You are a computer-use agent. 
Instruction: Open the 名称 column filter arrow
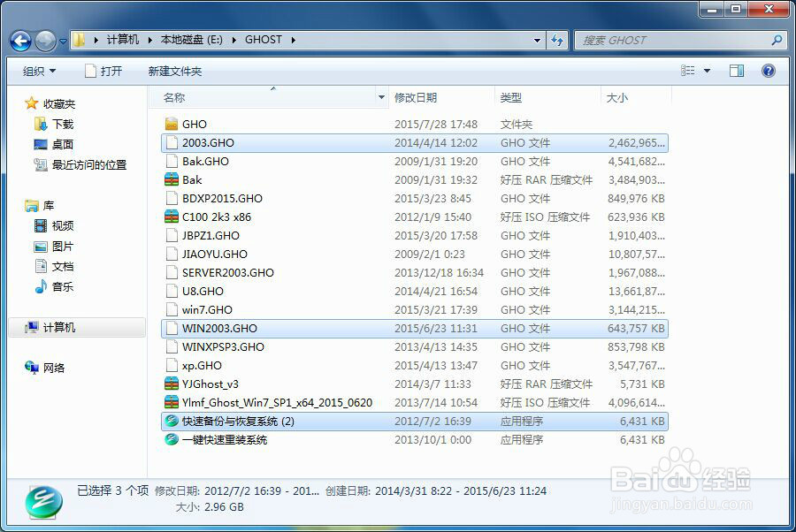[380, 97]
